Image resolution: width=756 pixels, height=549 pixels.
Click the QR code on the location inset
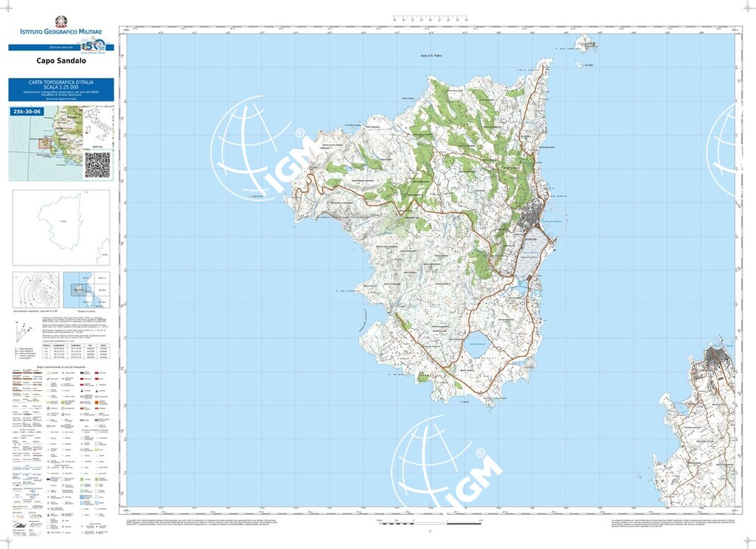tap(96, 164)
